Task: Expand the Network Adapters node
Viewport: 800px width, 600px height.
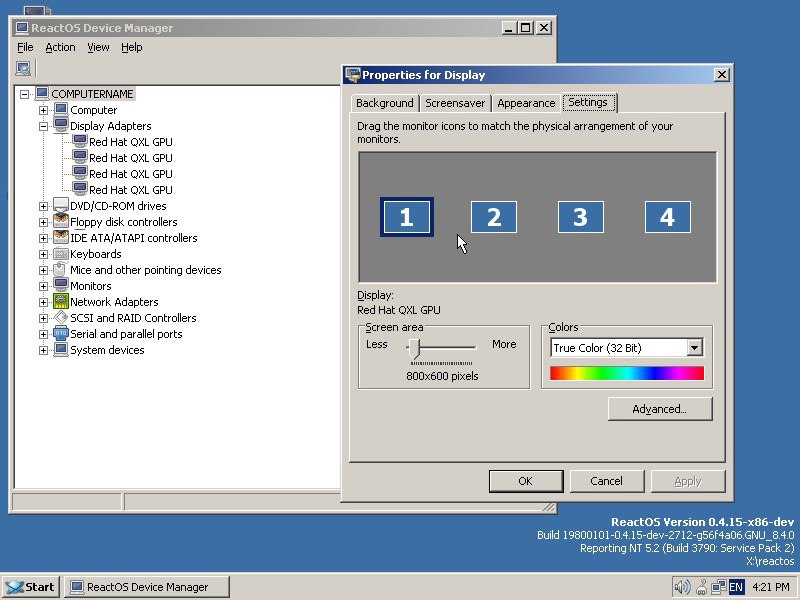Action: [43, 302]
